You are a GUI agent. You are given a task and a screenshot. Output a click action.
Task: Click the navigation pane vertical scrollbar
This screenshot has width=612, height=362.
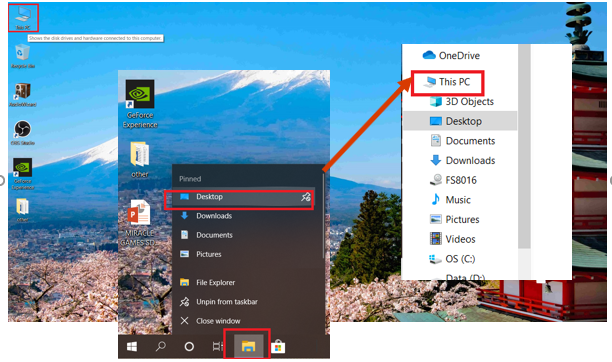coord(524,146)
